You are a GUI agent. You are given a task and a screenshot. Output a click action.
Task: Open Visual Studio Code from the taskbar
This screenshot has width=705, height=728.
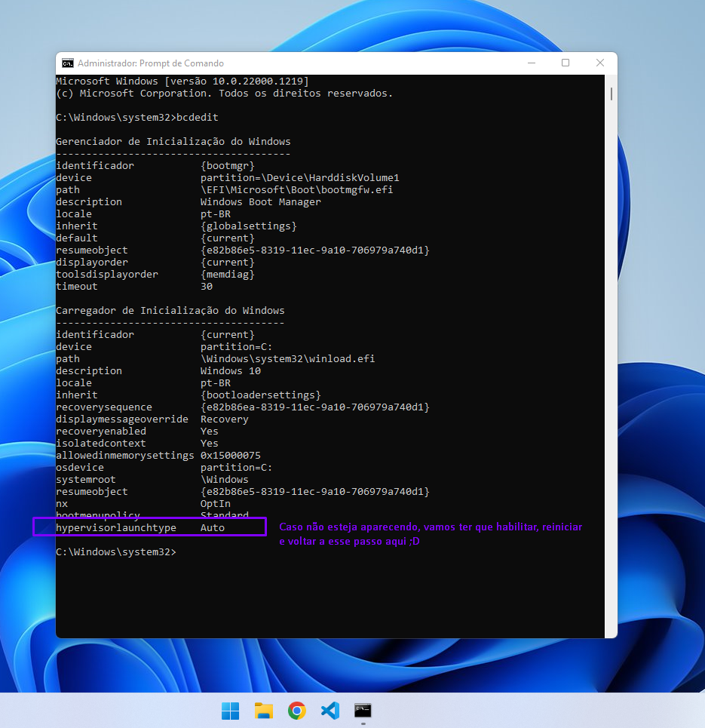click(x=330, y=711)
